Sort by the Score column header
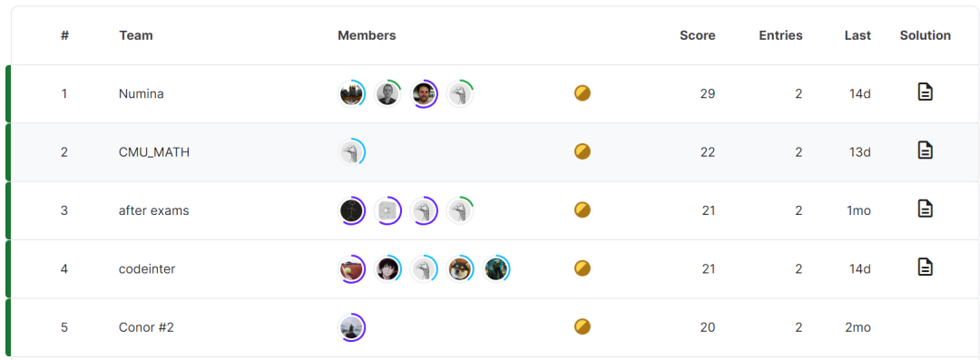The image size is (980, 360). [x=698, y=35]
